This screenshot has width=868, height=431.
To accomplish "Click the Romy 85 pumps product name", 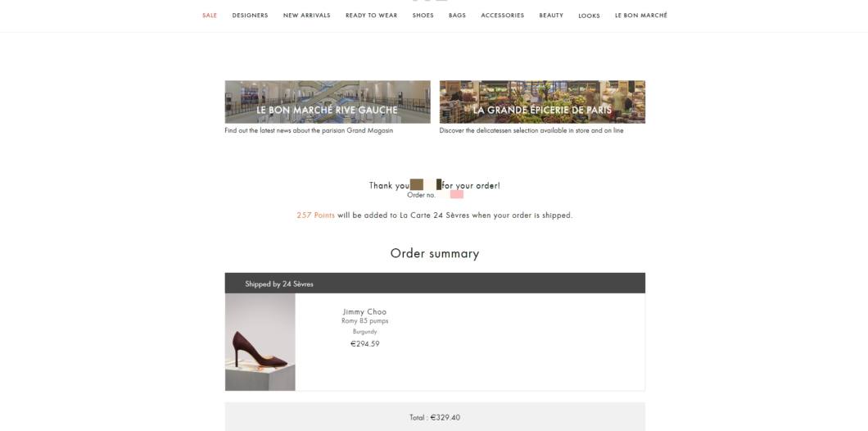I will (x=364, y=320).
